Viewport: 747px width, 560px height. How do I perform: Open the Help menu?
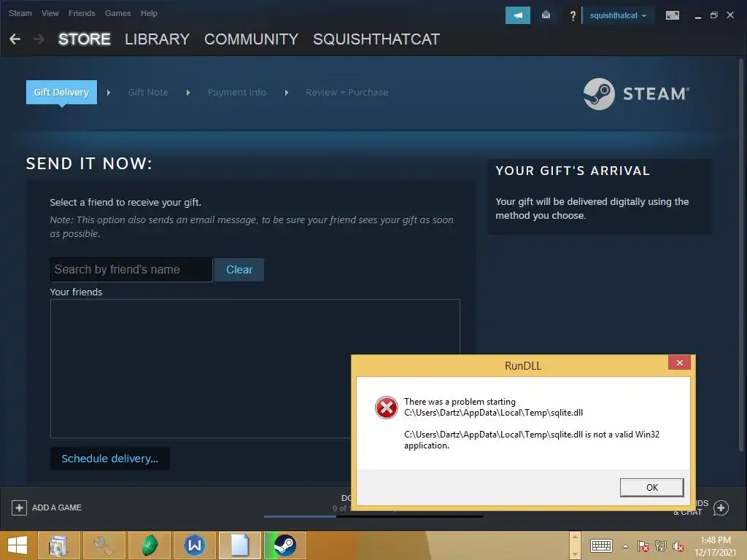pyautogui.click(x=149, y=13)
